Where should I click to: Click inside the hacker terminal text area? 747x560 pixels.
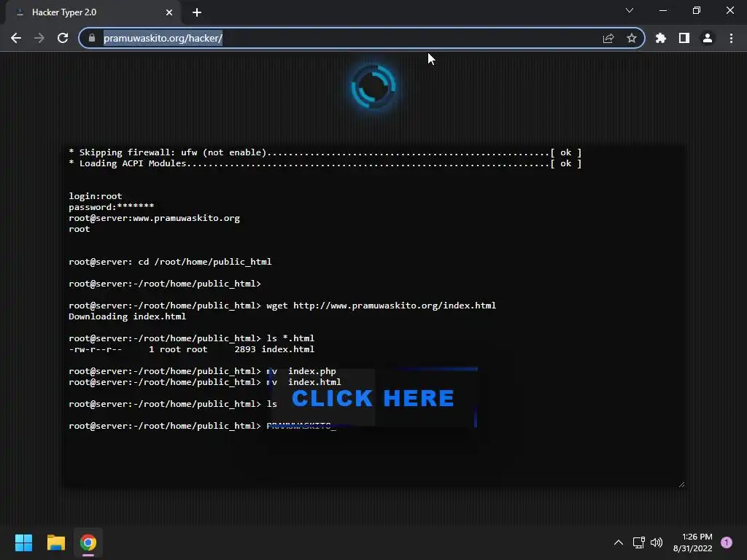click(x=373, y=316)
